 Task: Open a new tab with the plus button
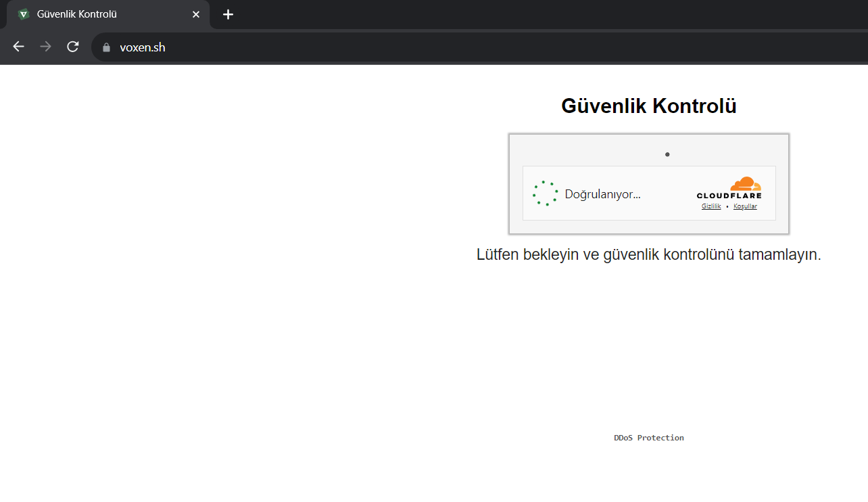tap(228, 14)
